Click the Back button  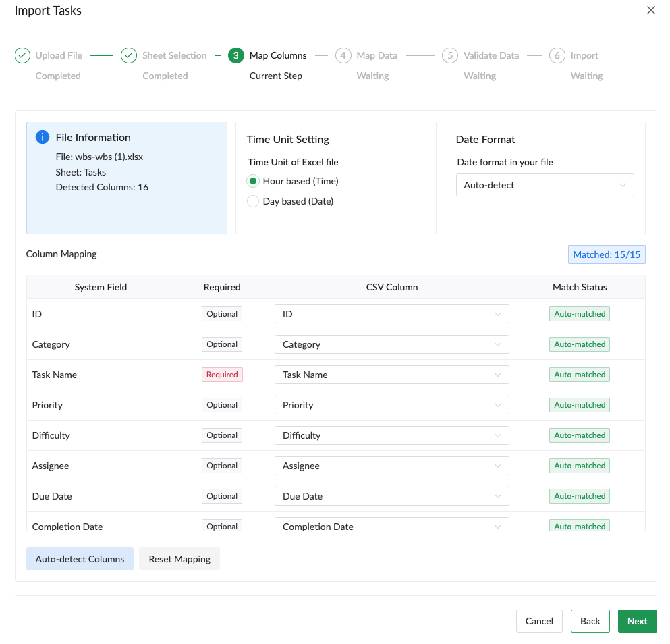tap(590, 620)
